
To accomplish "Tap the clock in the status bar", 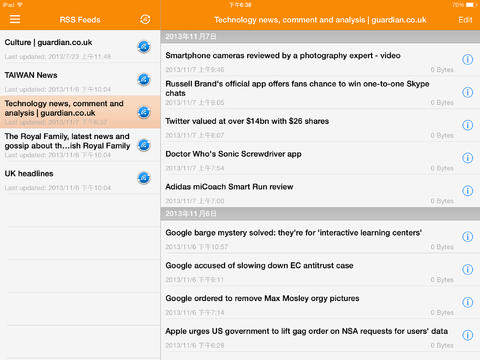I will 240,5.
